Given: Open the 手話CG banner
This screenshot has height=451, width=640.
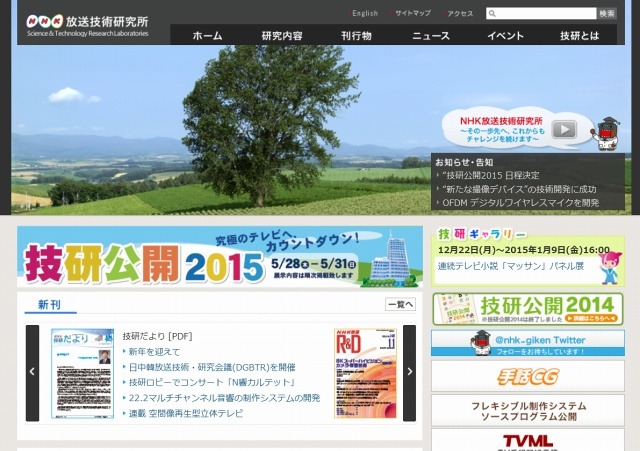Looking at the screenshot, I should point(527,377).
